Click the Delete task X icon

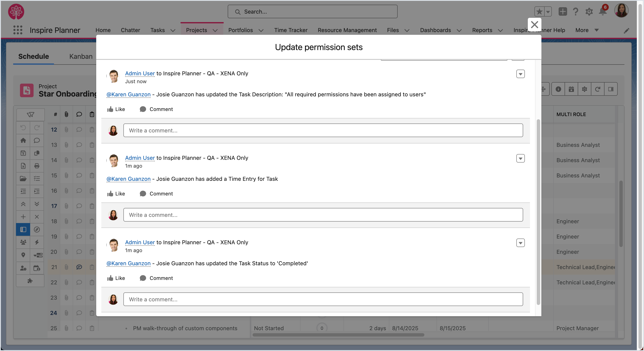(37, 217)
